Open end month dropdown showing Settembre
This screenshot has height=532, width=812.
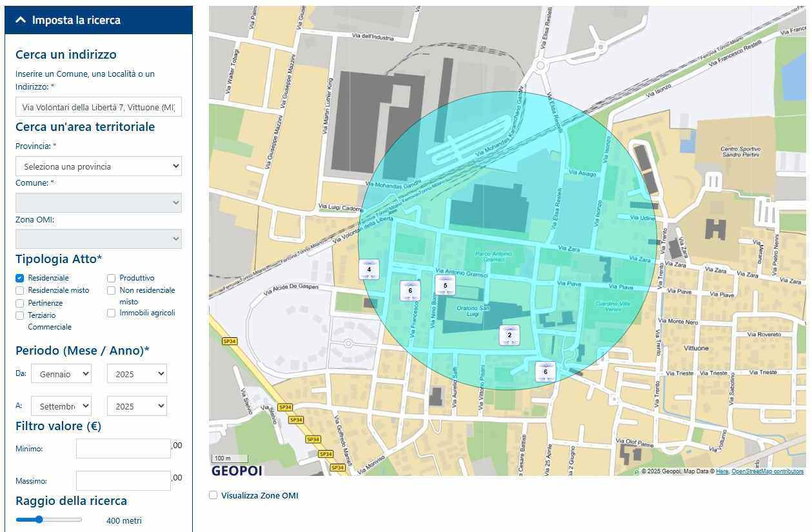pos(61,406)
